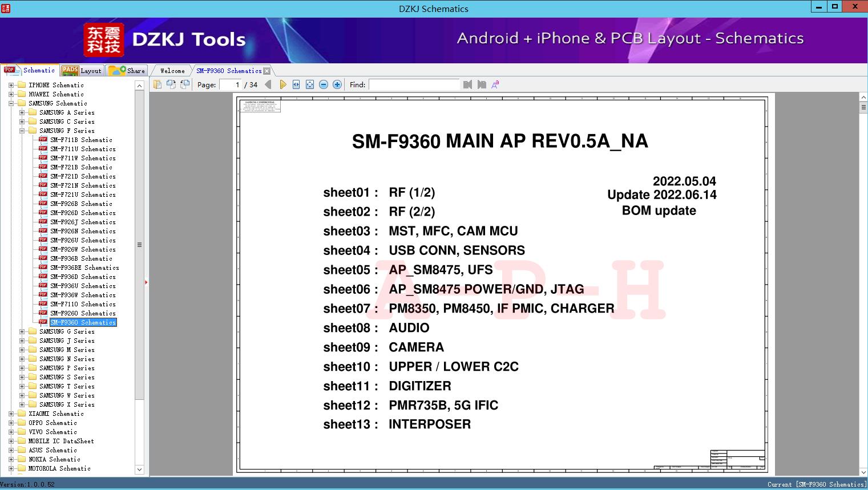Expand the SAMSUNG G Series node
The height and width of the screenshot is (490, 868).
[x=22, y=331]
